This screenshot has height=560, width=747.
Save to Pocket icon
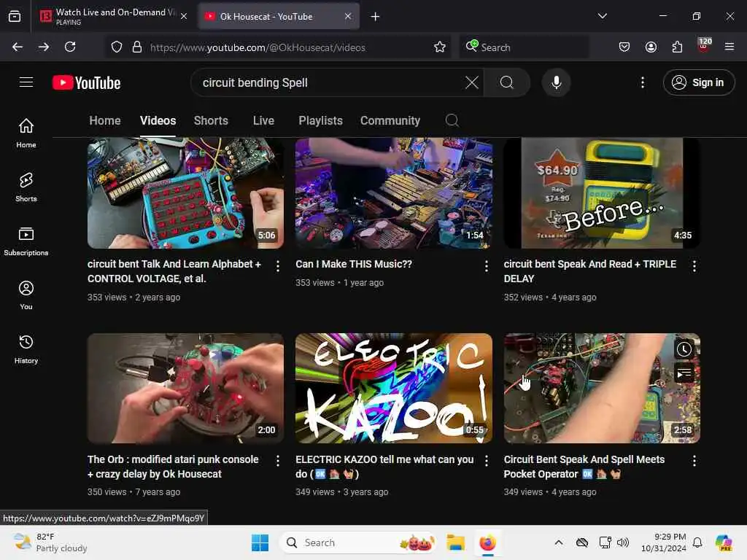[624, 47]
